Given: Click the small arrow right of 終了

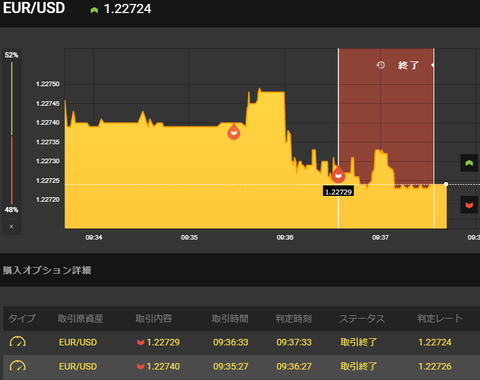Looking at the screenshot, I should click(x=432, y=65).
